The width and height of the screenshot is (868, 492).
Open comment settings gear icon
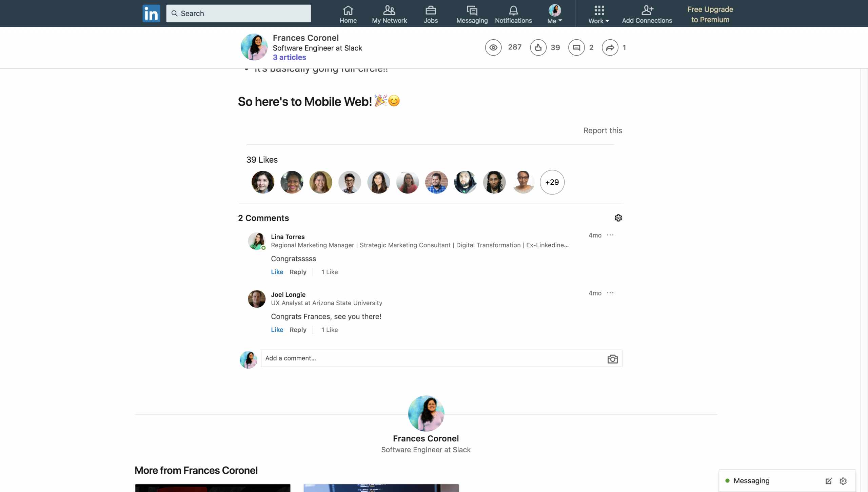[618, 218]
